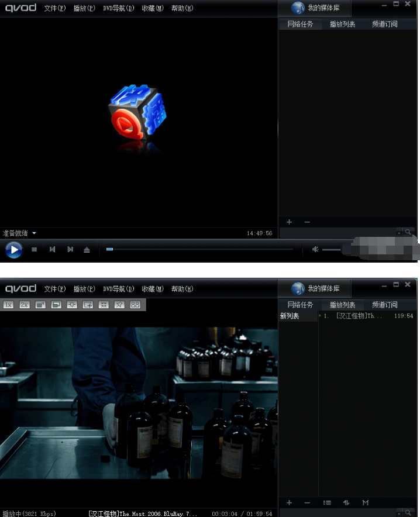Toggle always-on-top pin icon in toolbar
The image size is (420, 517).
(x=119, y=305)
